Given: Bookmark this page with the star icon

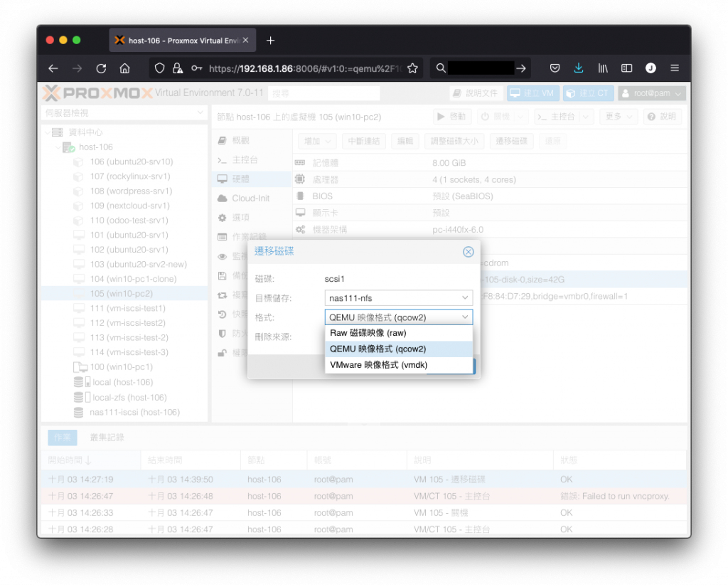Looking at the screenshot, I should tap(412, 68).
